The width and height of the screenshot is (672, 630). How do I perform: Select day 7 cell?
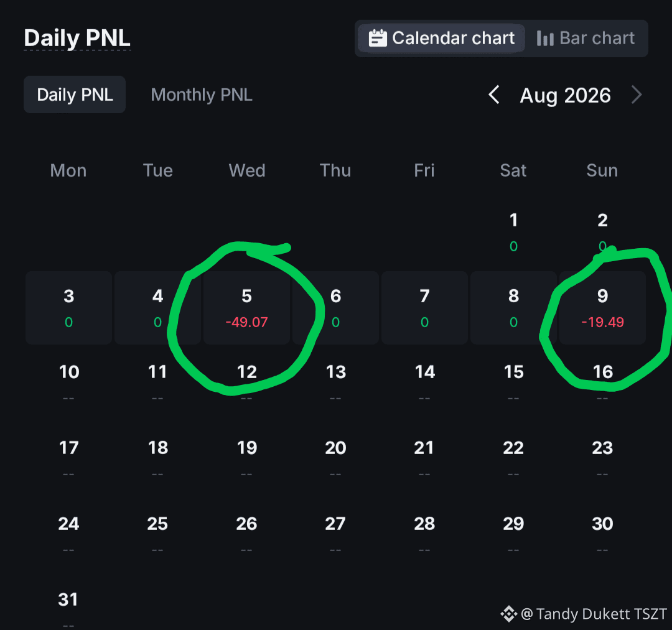(x=425, y=308)
